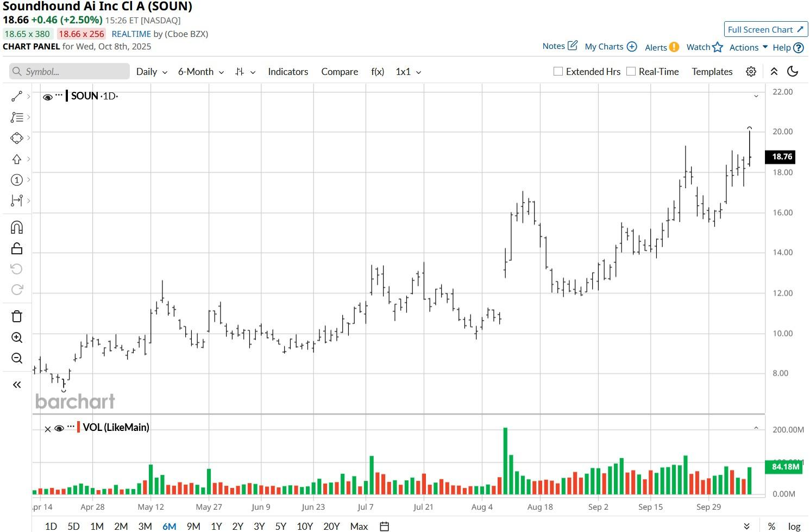The height and width of the screenshot is (532, 810).
Task: Expand the bottom toolbar double chevron
Action: click(x=746, y=526)
